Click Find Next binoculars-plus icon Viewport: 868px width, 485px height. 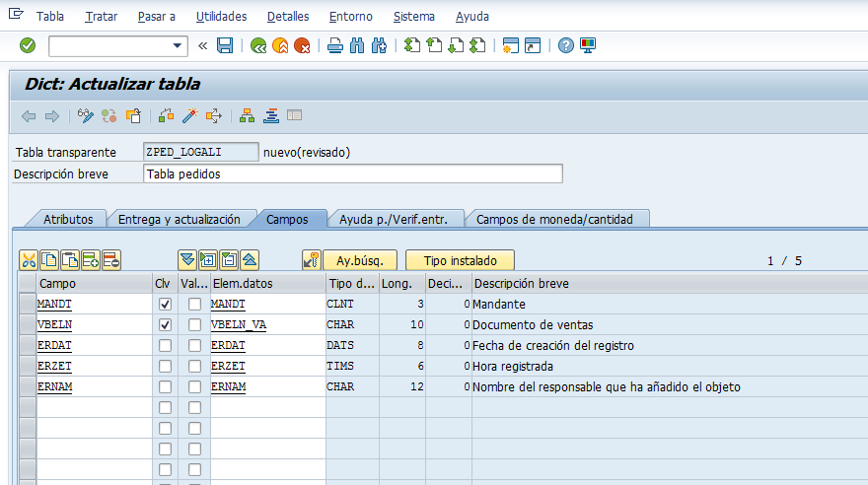coord(379,45)
